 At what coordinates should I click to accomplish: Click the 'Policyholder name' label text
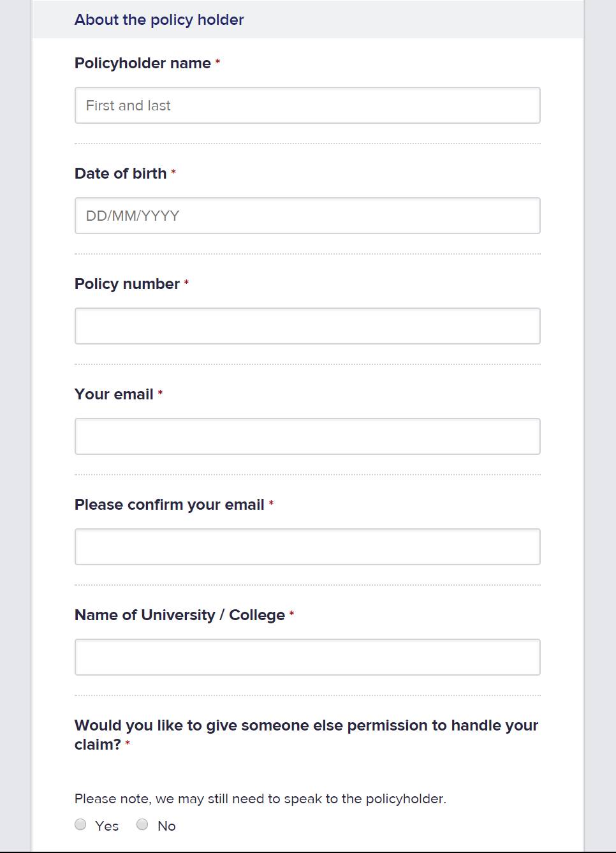click(x=142, y=63)
